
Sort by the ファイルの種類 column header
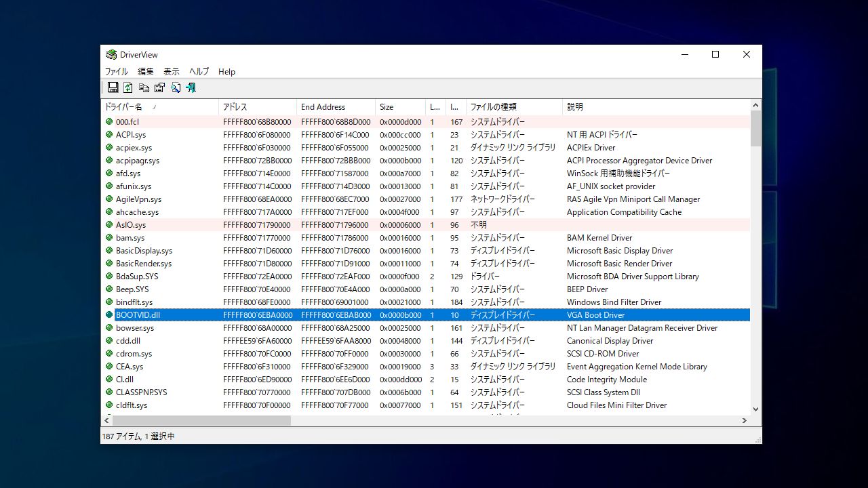493,107
